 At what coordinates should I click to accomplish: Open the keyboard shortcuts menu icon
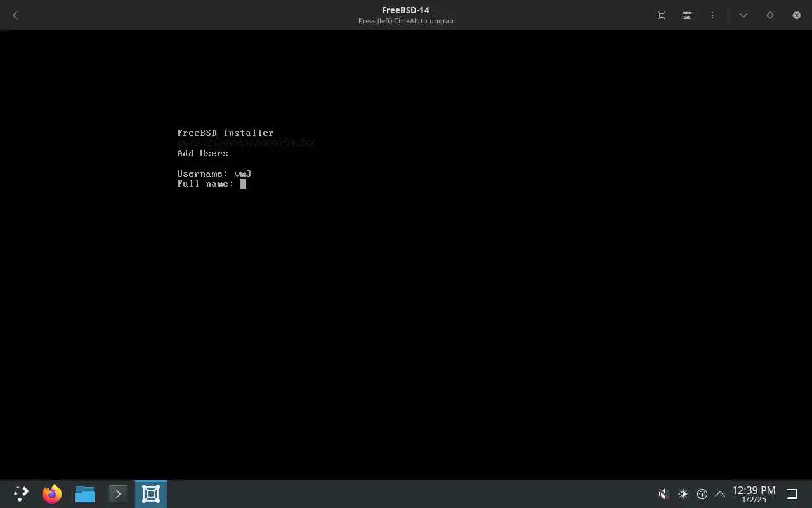pos(687,15)
